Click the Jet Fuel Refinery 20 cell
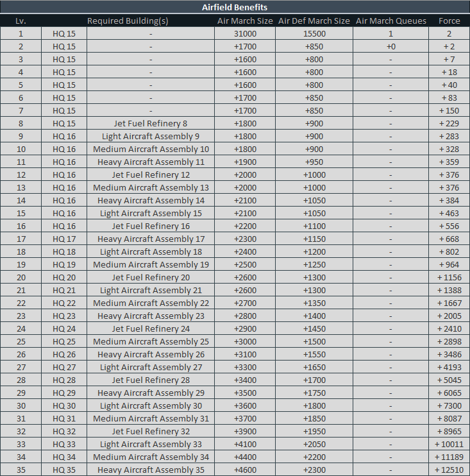Screen dimensions: 470x476 tap(151, 277)
